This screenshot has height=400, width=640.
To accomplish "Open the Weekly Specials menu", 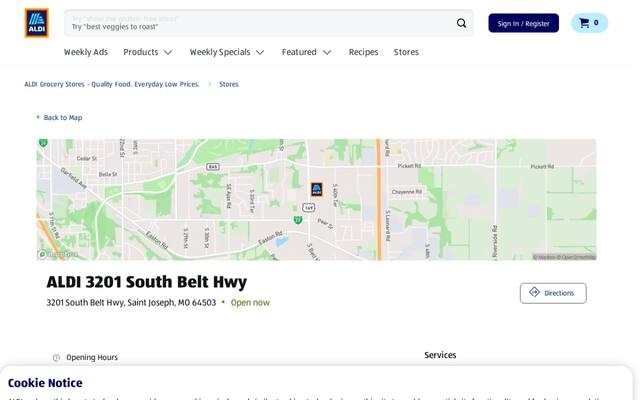I will click(x=220, y=52).
